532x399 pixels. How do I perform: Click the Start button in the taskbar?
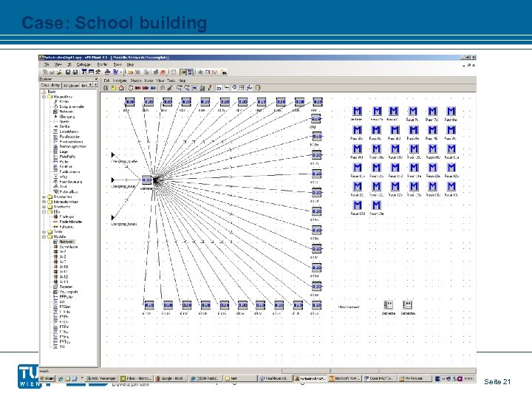(x=47, y=378)
